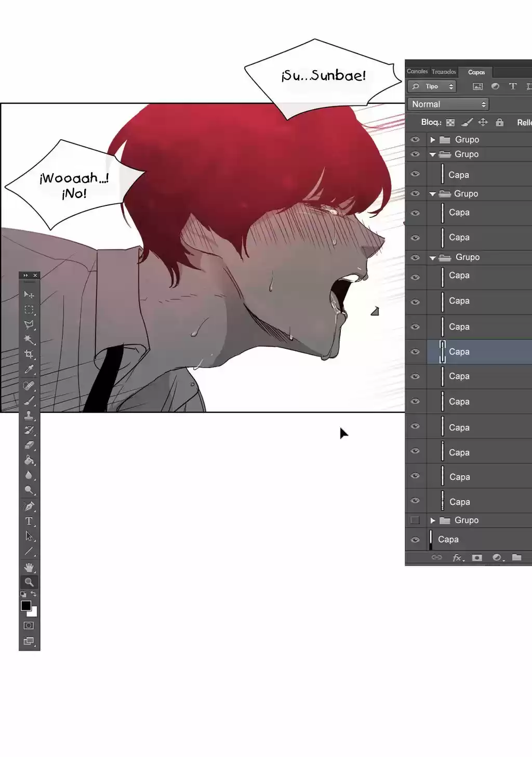The image size is (532, 757).
Task: Lock transparent pixels
Action: pos(450,123)
